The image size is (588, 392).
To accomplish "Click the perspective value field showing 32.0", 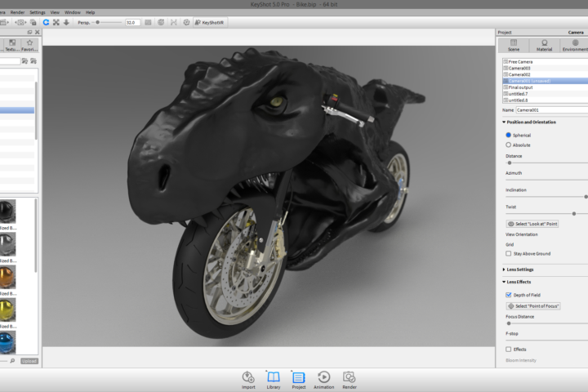I will [133, 23].
